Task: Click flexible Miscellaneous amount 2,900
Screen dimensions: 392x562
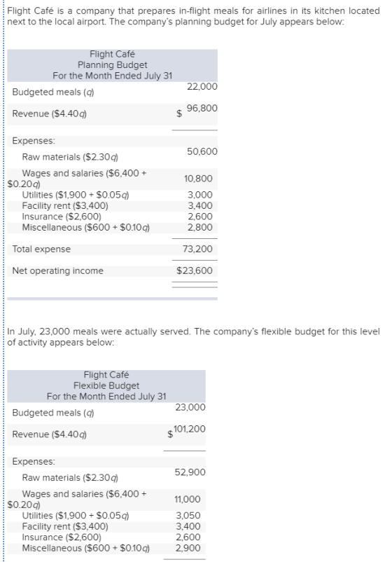Action: click(x=188, y=548)
